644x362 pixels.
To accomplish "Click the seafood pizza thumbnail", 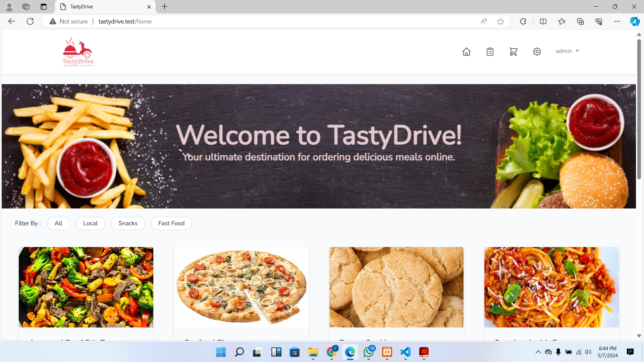I will [241, 287].
